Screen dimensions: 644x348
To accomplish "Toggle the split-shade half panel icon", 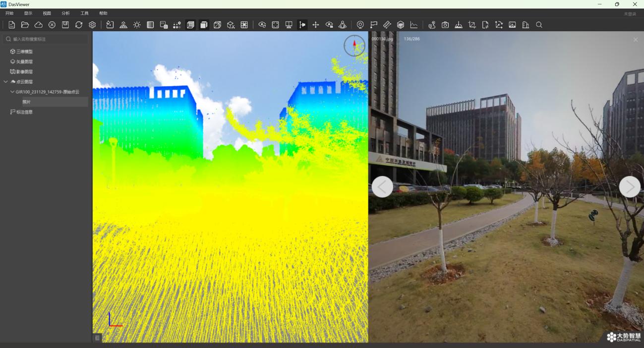I will click(150, 25).
